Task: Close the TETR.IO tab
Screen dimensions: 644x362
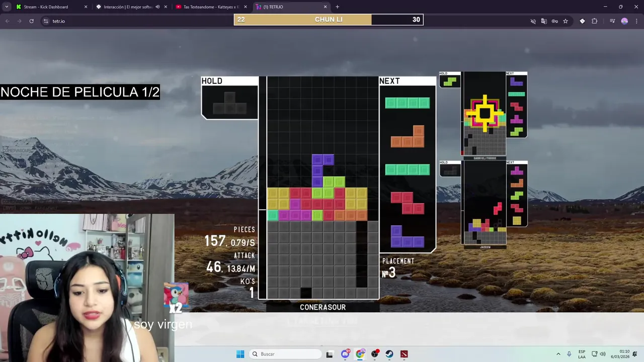Action: click(325, 7)
